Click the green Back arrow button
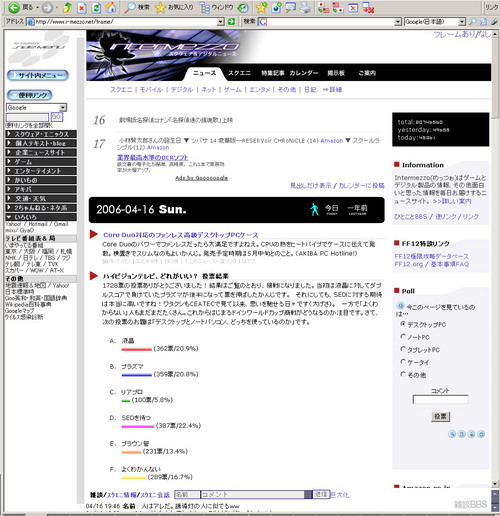This screenshot has height=516, width=500. point(14,7)
